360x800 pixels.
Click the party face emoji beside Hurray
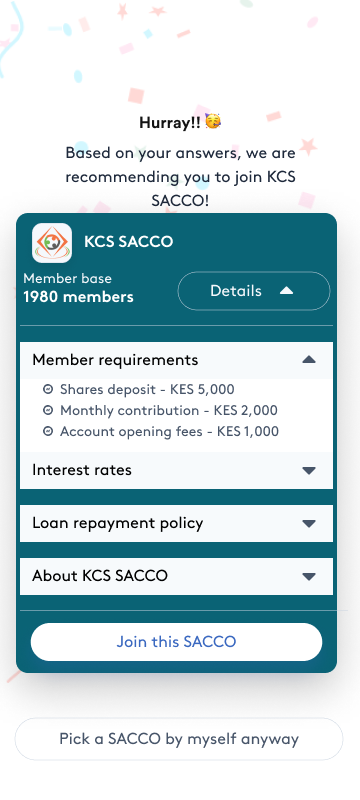[x=213, y=122]
